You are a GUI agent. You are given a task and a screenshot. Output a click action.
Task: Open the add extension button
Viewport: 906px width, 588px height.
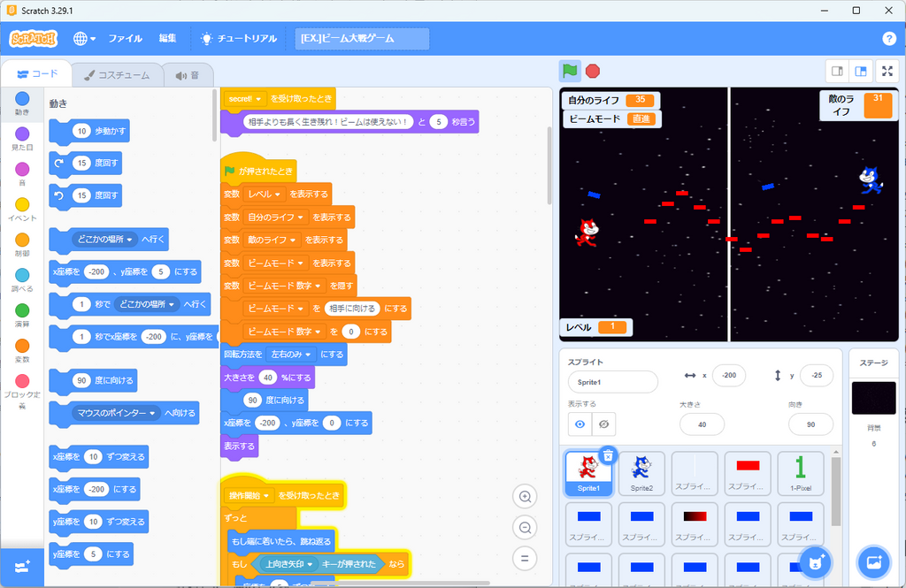[21, 567]
